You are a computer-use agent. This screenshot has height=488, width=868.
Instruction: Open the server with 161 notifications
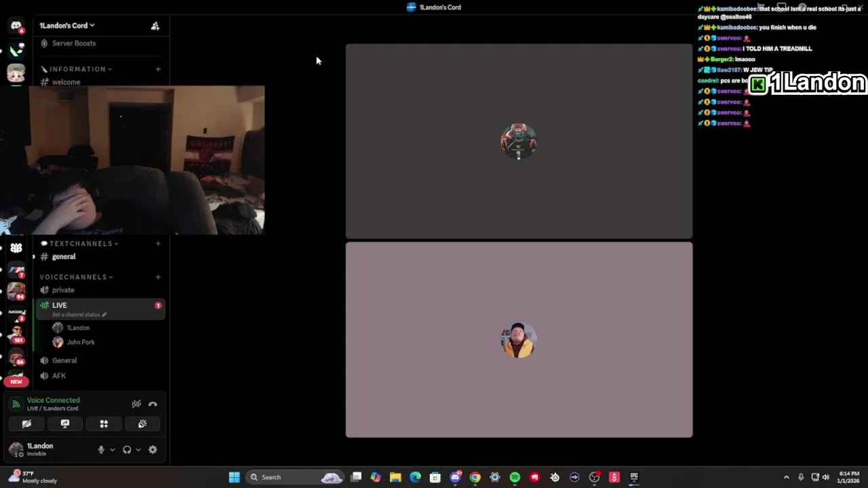click(x=16, y=334)
